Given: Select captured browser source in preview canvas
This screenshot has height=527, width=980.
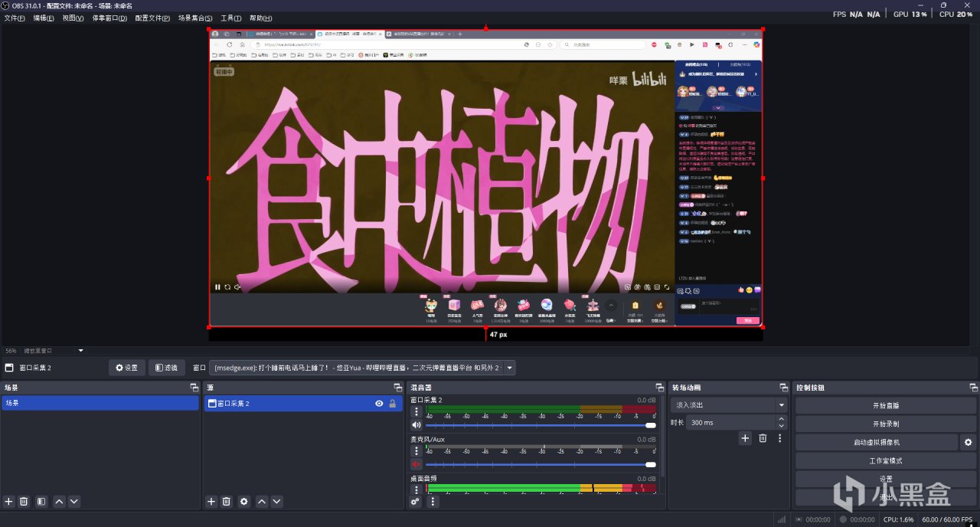Looking at the screenshot, I should [x=485, y=178].
